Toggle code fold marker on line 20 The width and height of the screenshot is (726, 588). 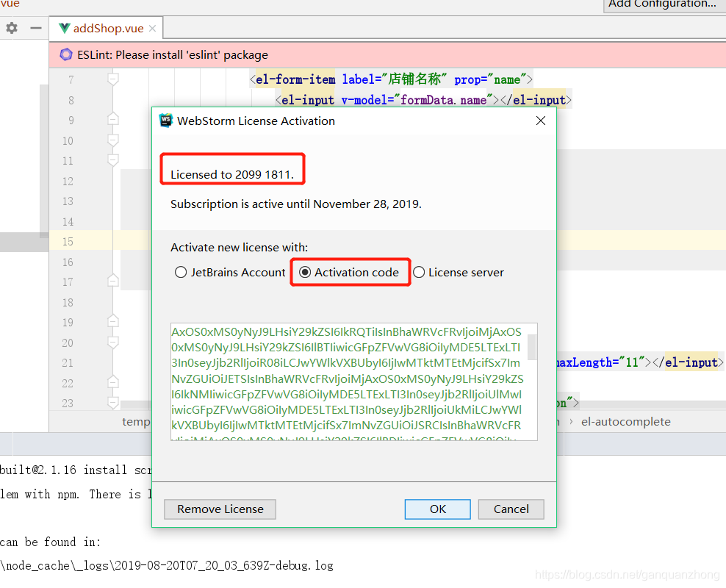(112, 343)
